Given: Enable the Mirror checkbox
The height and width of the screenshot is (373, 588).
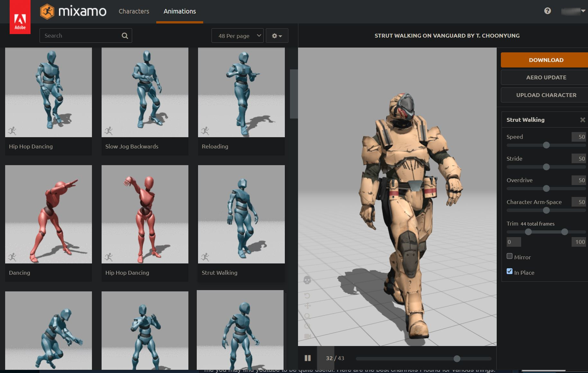Looking at the screenshot, I should pos(510,256).
